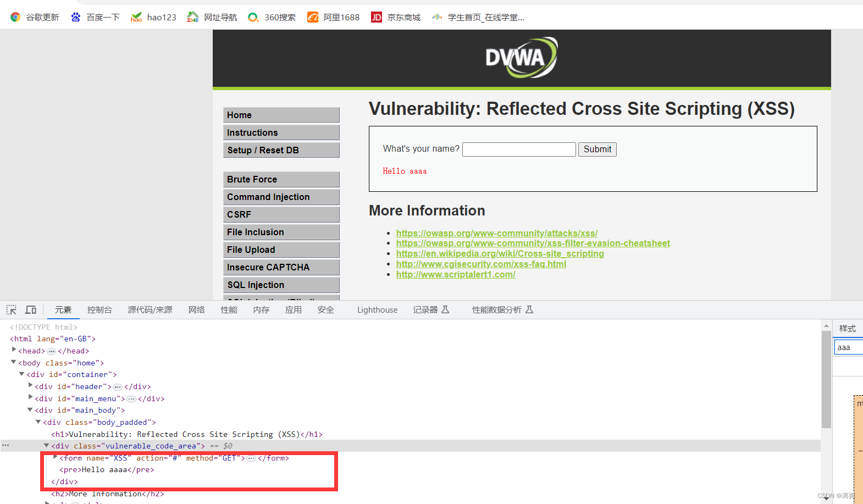
Task: Open the 阿里1688 bookmark
Action: [x=333, y=17]
